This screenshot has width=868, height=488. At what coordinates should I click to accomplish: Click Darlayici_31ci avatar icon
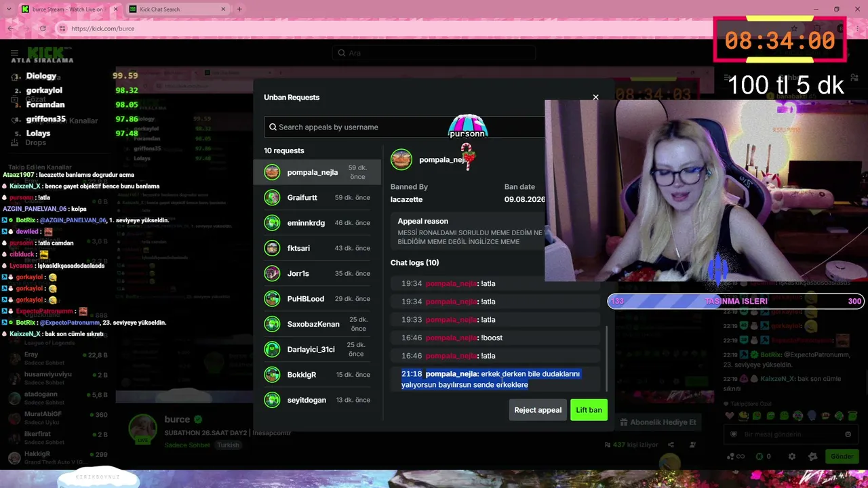[272, 349]
